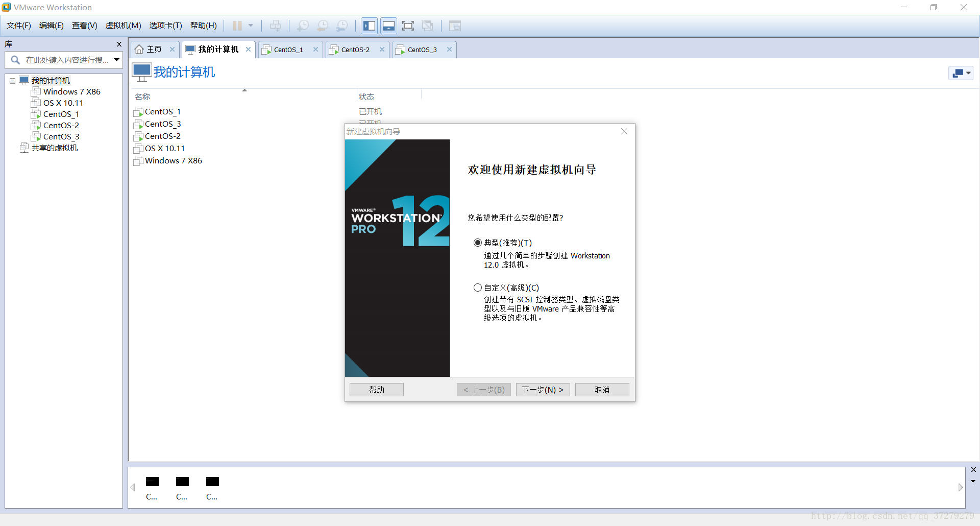Close the 我的计算机 tab

248,50
